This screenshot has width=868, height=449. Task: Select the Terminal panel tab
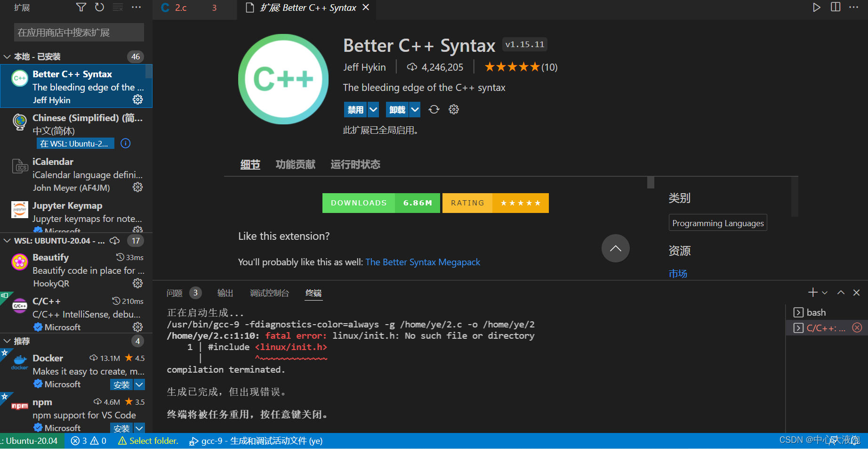[313, 293]
